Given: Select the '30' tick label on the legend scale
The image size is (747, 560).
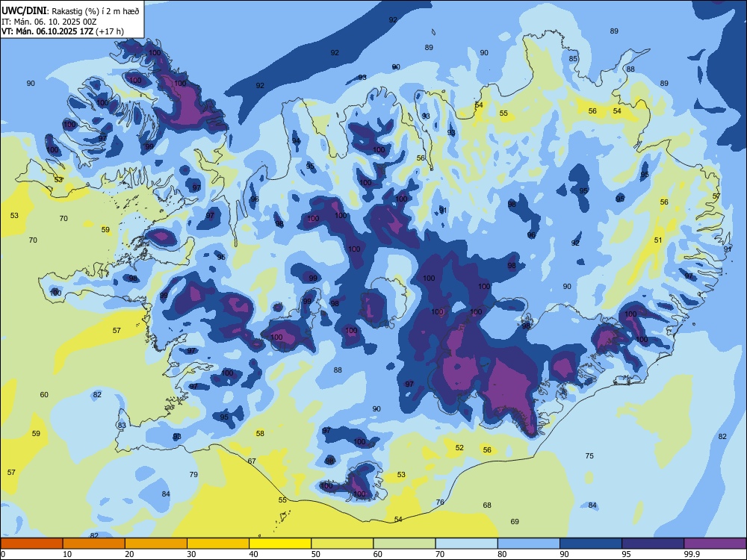Looking at the screenshot, I should (x=191, y=554).
